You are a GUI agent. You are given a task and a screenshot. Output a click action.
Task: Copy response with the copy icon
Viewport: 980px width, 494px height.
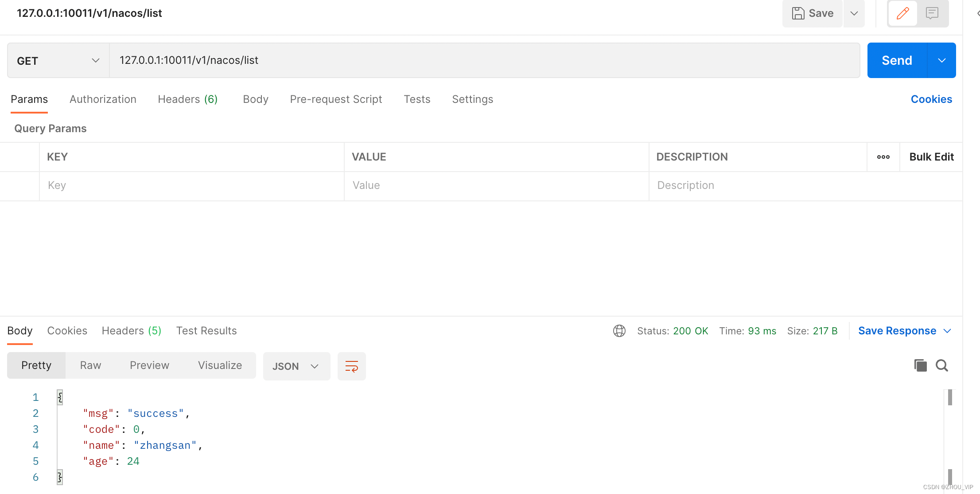tap(920, 365)
